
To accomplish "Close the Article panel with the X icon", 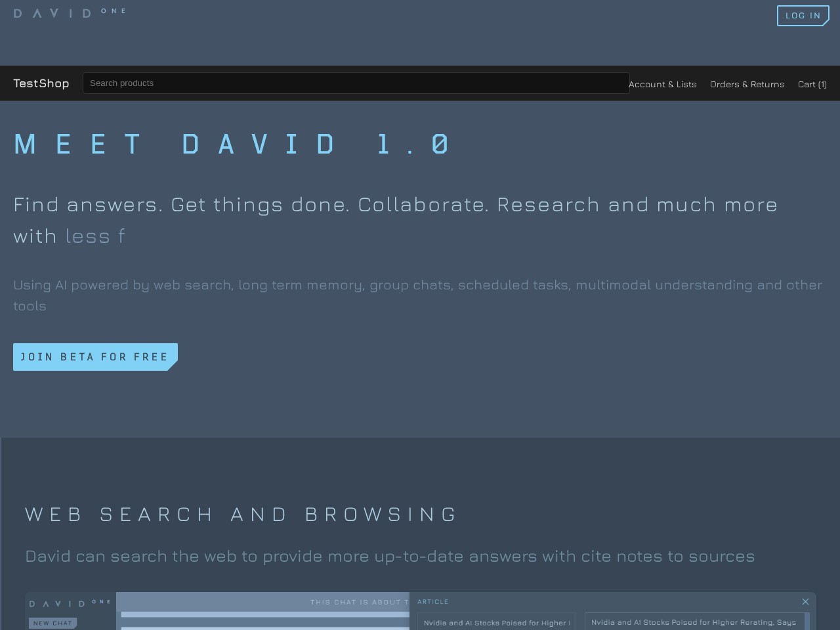I will pos(805,602).
